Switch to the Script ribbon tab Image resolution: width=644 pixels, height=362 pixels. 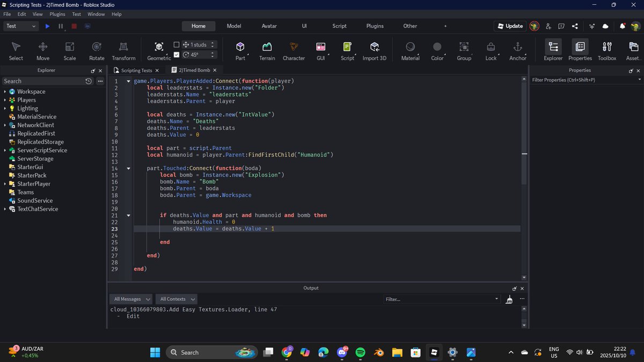339,26
